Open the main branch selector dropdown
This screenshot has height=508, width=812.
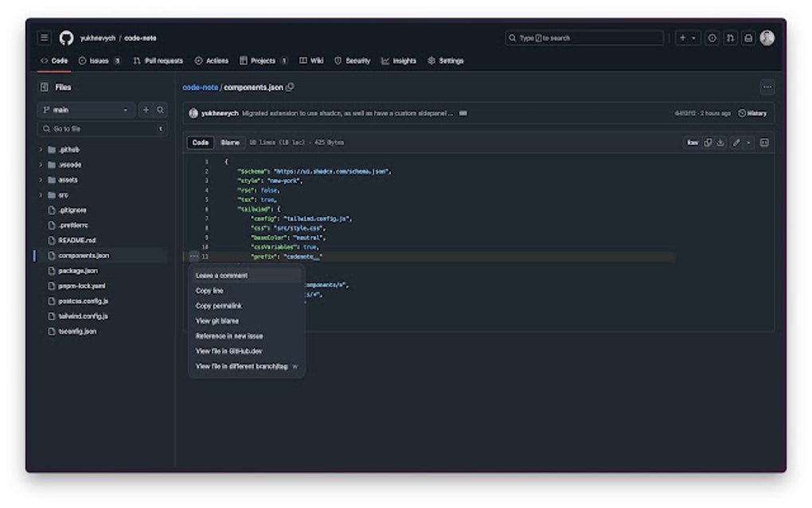(x=88, y=109)
